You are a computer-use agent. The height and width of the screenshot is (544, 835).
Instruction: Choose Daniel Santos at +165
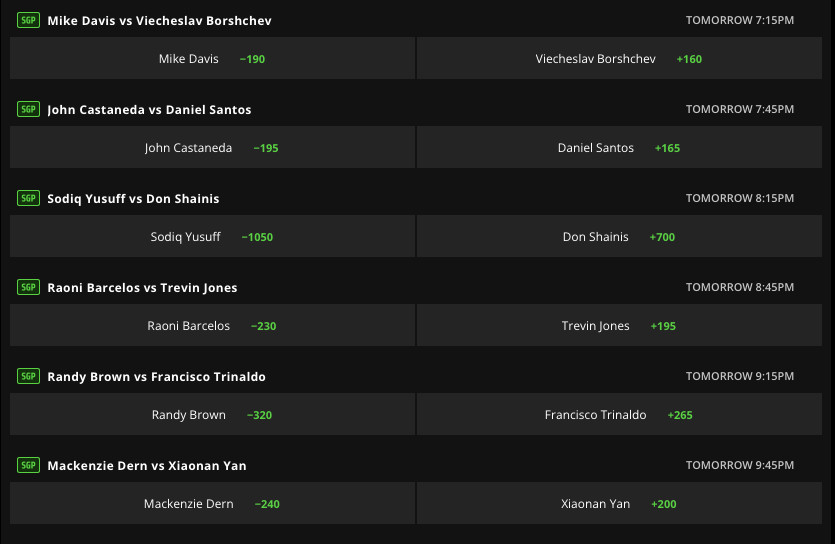click(x=618, y=148)
